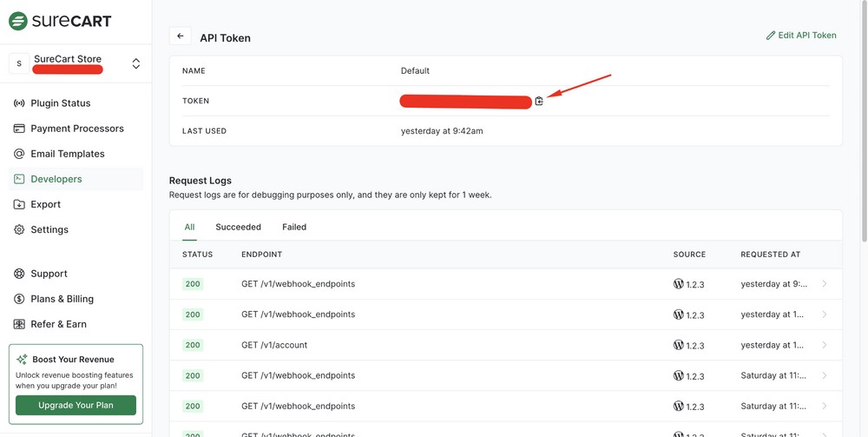Click the Plugin Status broadcast icon

point(19,103)
